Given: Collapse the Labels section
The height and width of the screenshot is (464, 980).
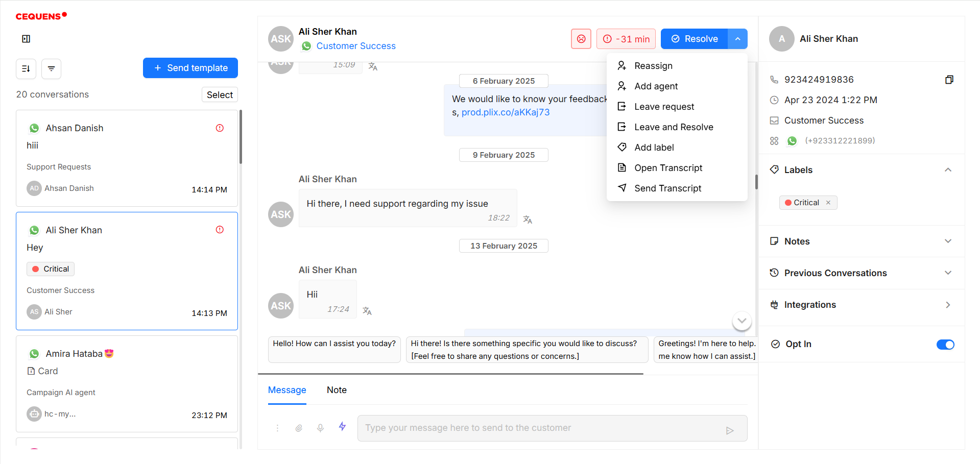Looking at the screenshot, I should point(948,170).
